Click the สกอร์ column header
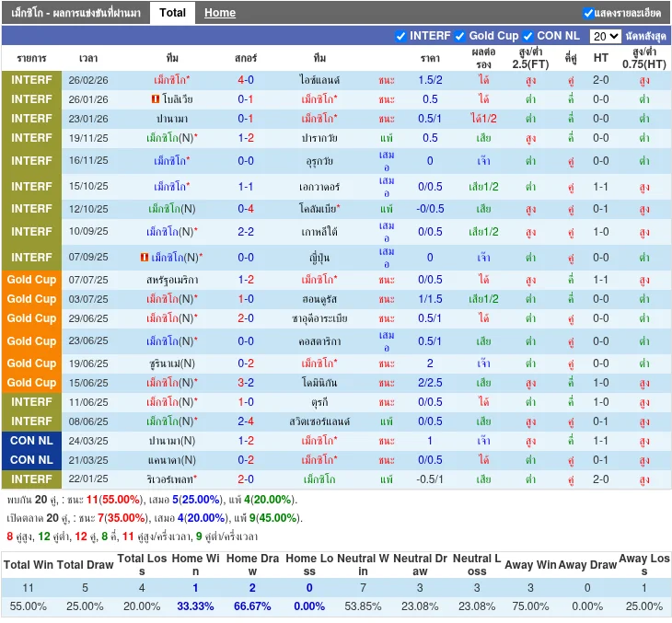 click(x=246, y=58)
